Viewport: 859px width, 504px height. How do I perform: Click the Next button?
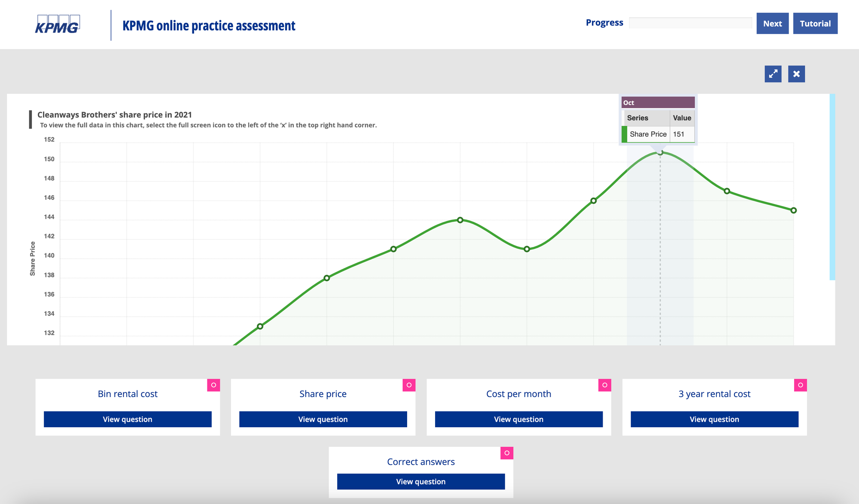(772, 23)
